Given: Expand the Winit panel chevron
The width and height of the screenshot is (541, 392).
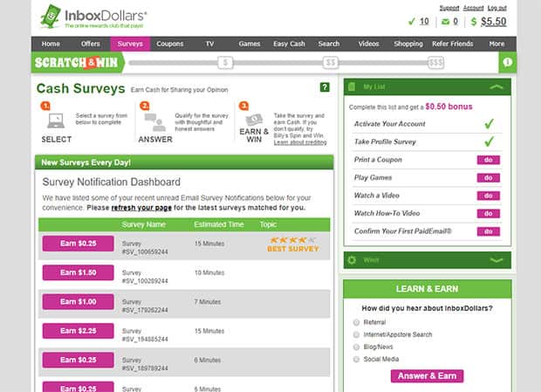Looking at the screenshot, I should [496, 260].
